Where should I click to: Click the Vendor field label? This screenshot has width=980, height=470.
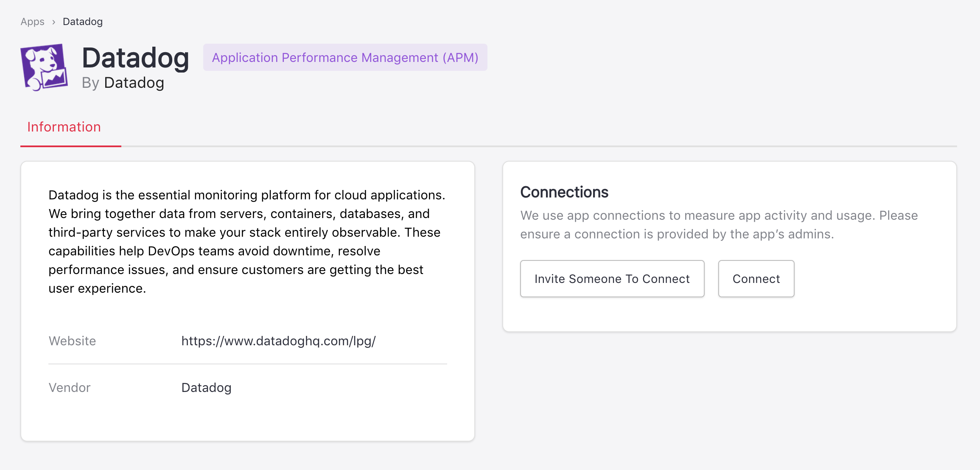[x=70, y=388]
